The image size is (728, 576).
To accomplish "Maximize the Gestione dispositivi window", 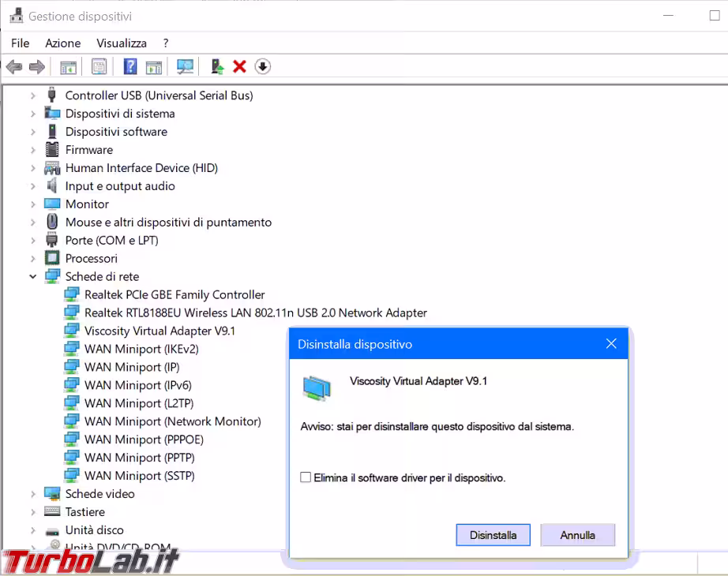I will tap(715, 16).
